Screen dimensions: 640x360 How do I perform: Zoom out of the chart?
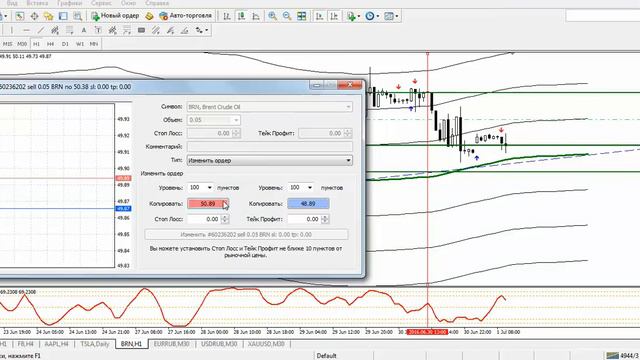(x=287, y=16)
